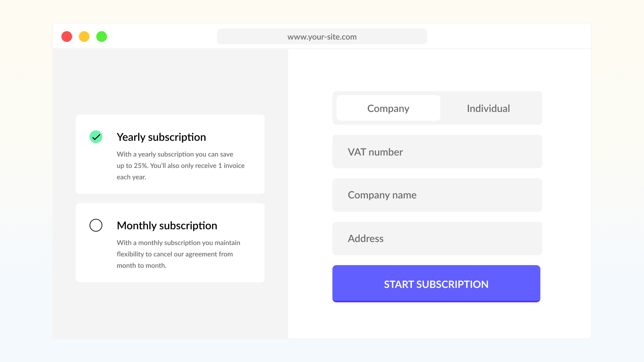Switch to the Company tab
Image resolution: width=644 pixels, height=362 pixels.
388,108
